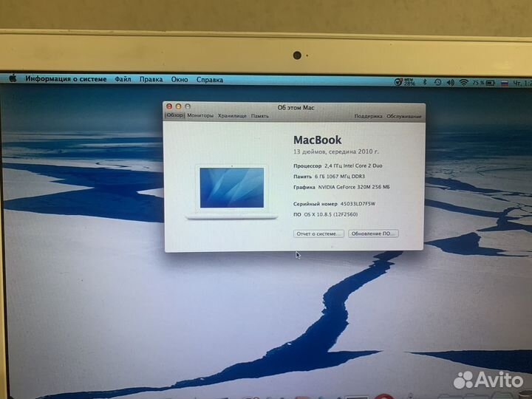Click the 75% battery indicator

pyautogui.click(x=483, y=83)
